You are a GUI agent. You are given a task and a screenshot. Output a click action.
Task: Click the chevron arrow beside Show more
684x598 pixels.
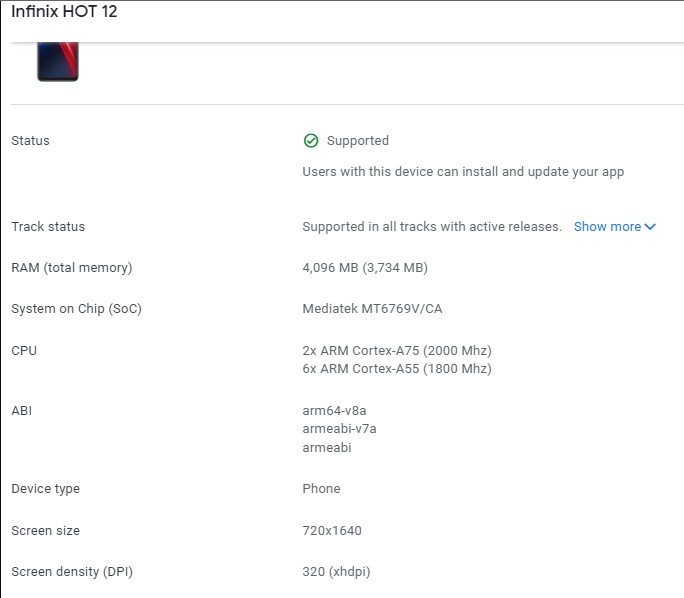[x=650, y=227]
